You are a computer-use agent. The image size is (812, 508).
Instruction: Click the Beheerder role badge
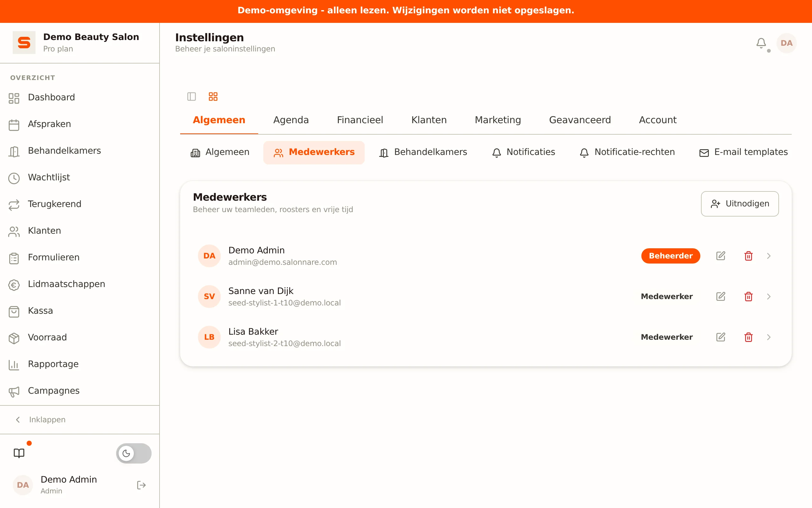(x=671, y=256)
